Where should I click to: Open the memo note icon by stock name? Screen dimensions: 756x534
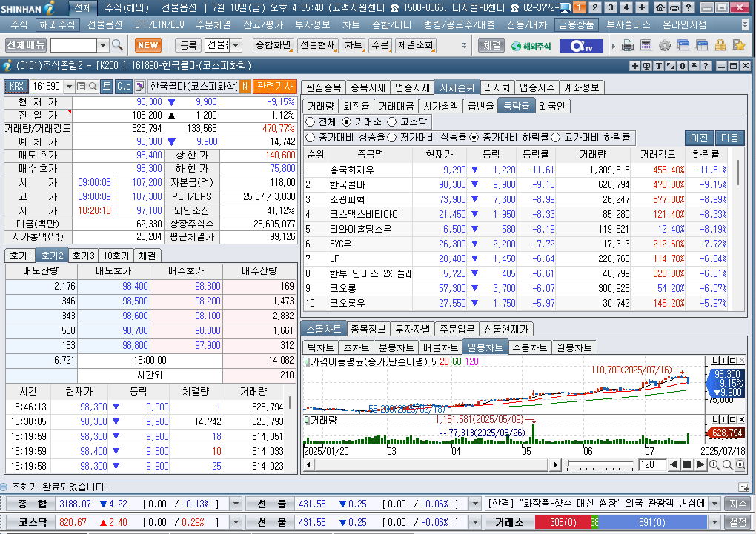pyautogui.click(x=140, y=86)
